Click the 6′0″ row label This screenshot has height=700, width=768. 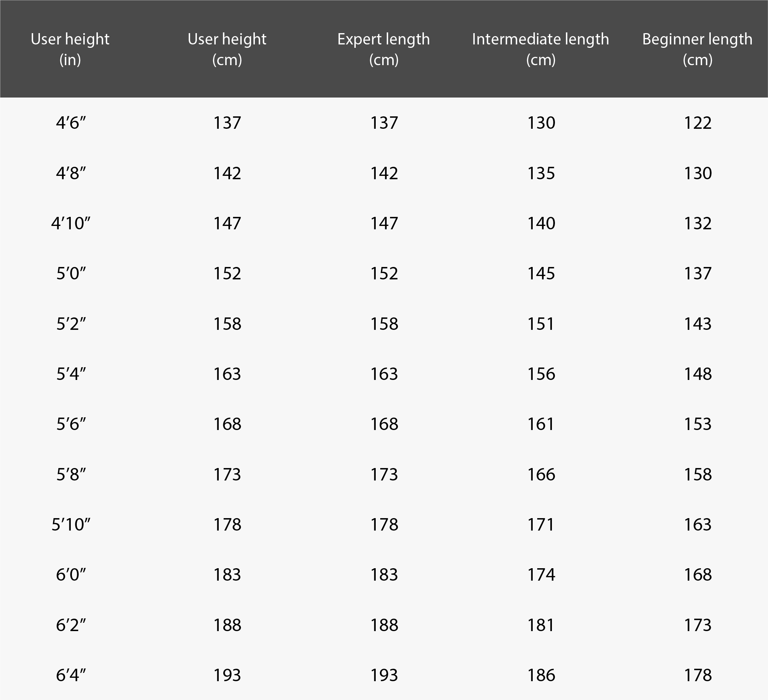tap(71, 575)
